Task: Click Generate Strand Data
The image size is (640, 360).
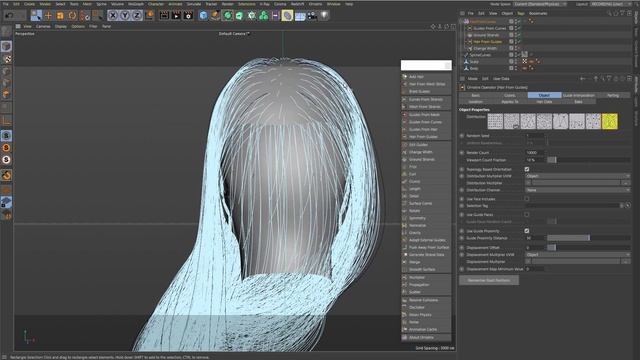Action: click(x=427, y=255)
